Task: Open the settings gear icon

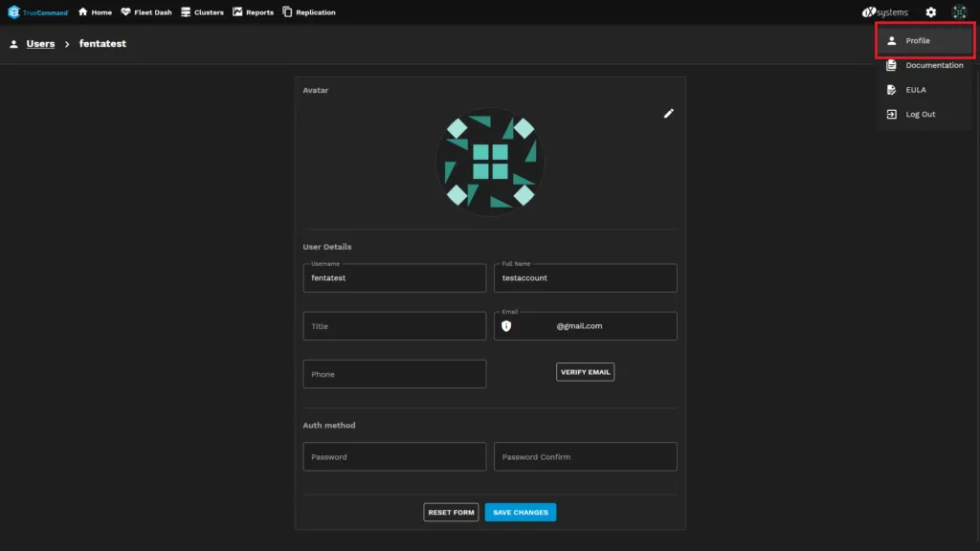Action: [930, 12]
